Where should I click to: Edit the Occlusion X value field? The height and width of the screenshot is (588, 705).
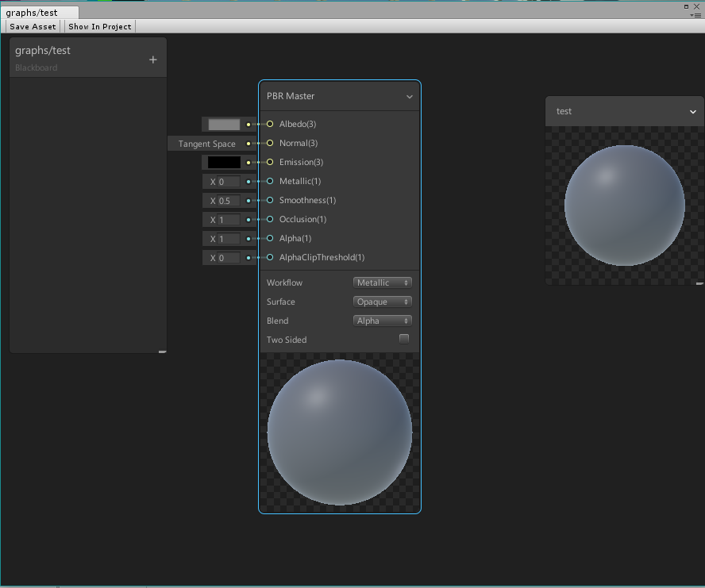tap(229, 220)
